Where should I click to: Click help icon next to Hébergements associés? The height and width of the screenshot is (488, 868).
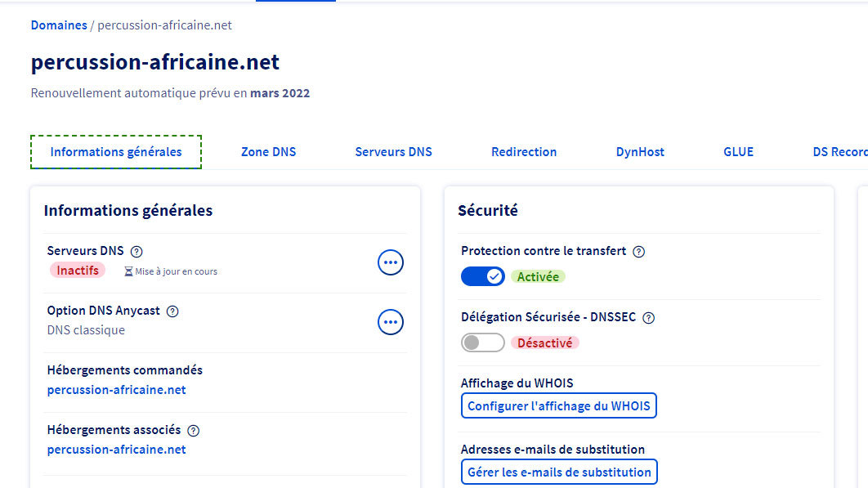tap(193, 431)
